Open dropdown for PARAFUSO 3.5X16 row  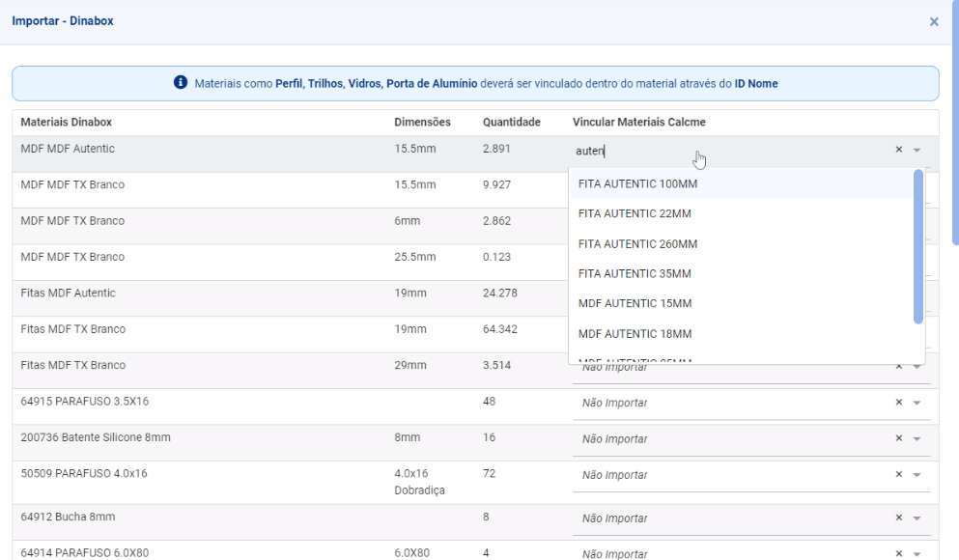tap(917, 403)
